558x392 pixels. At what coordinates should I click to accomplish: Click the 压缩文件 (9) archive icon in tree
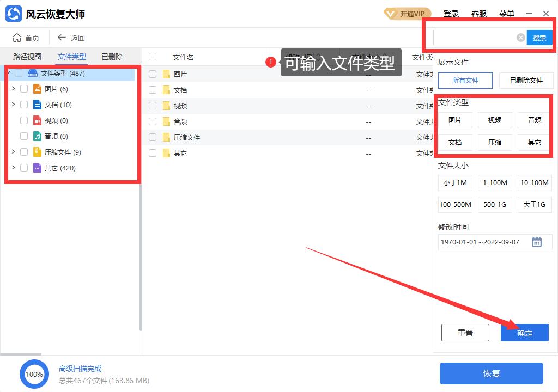click(38, 152)
